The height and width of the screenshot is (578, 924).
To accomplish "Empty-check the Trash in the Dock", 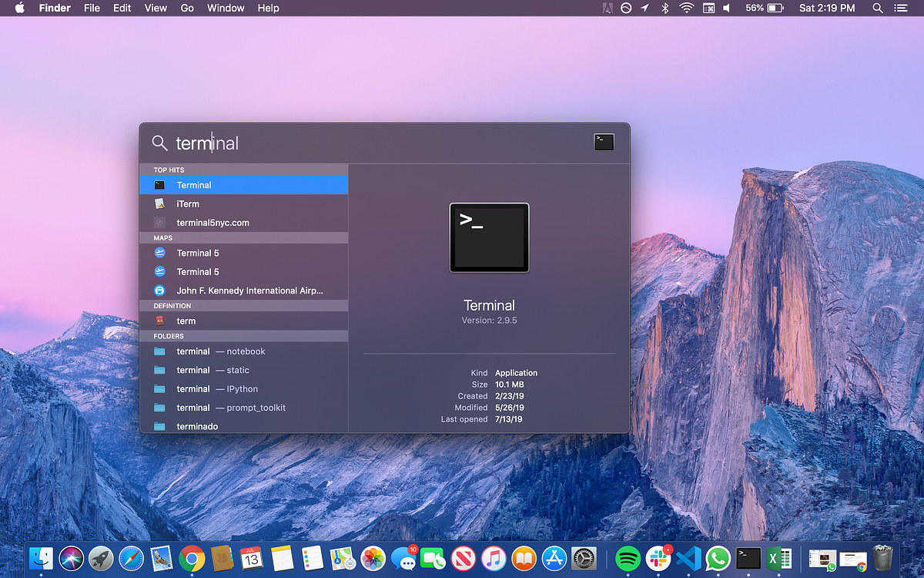I will [x=882, y=558].
